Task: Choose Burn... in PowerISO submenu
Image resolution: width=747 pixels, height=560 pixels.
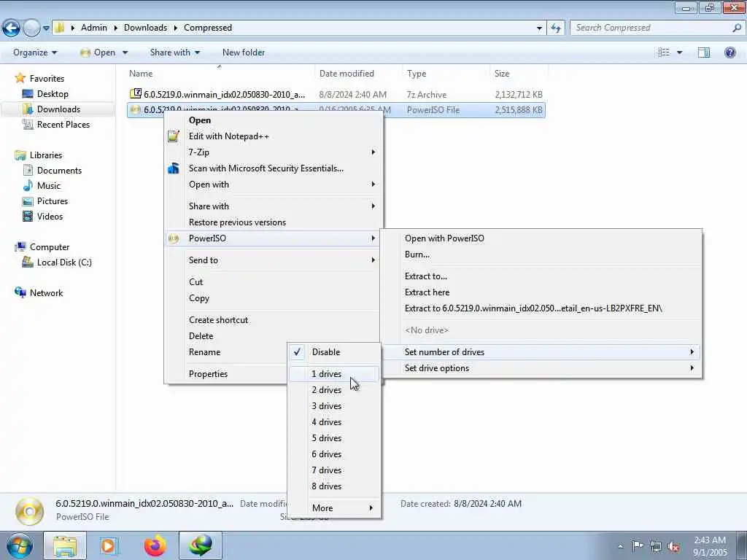Action: [x=541, y=254]
